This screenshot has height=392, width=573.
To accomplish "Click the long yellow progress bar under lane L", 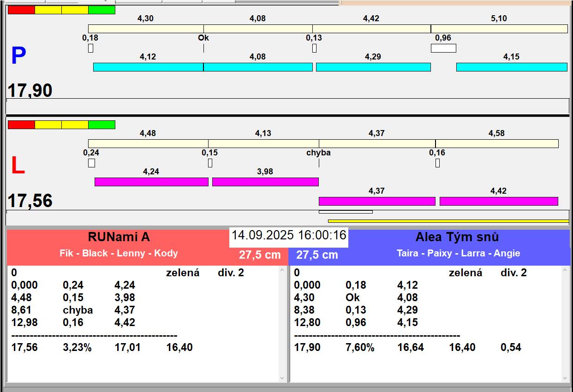I will (x=448, y=221).
